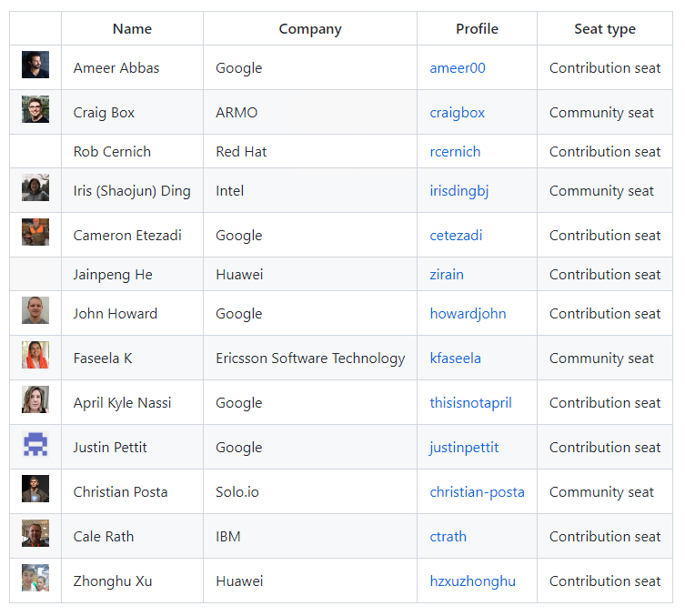Go to zirain profile link
This screenshot has width=685, height=616.
[x=447, y=275]
